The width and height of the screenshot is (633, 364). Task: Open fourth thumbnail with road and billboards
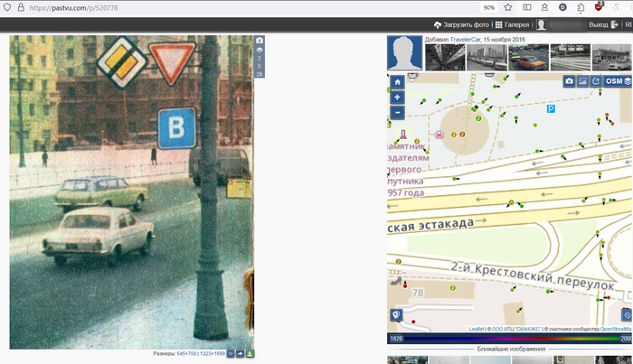coord(570,58)
